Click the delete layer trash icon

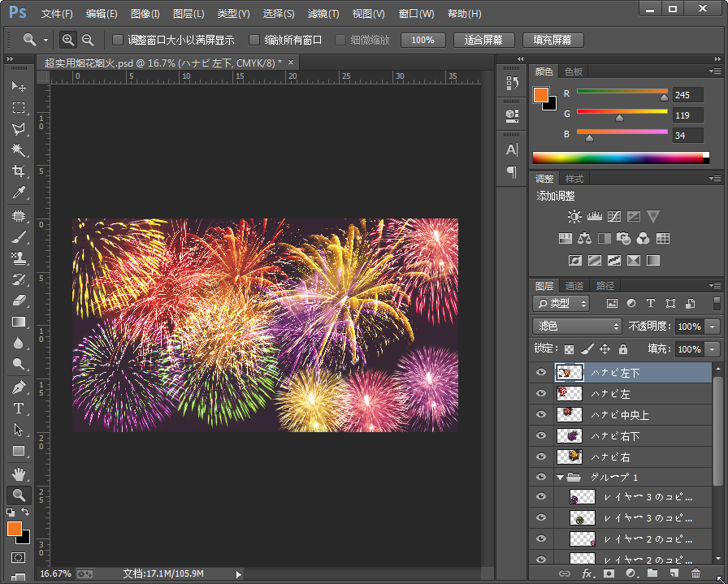tap(695, 574)
